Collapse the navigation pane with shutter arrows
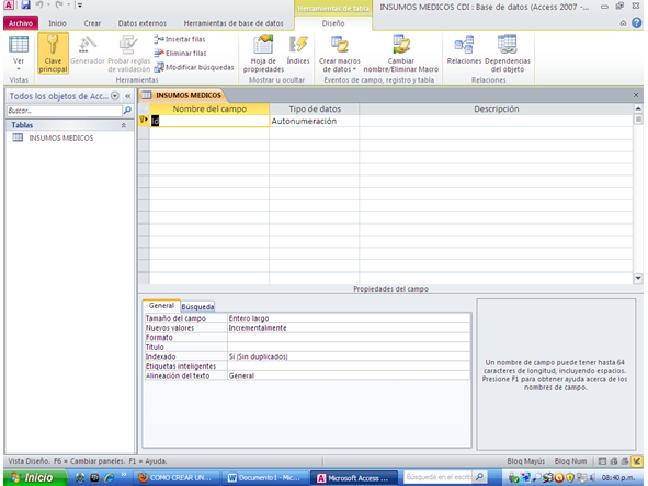The width and height of the screenshot is (648, 486). click(128, 96)
